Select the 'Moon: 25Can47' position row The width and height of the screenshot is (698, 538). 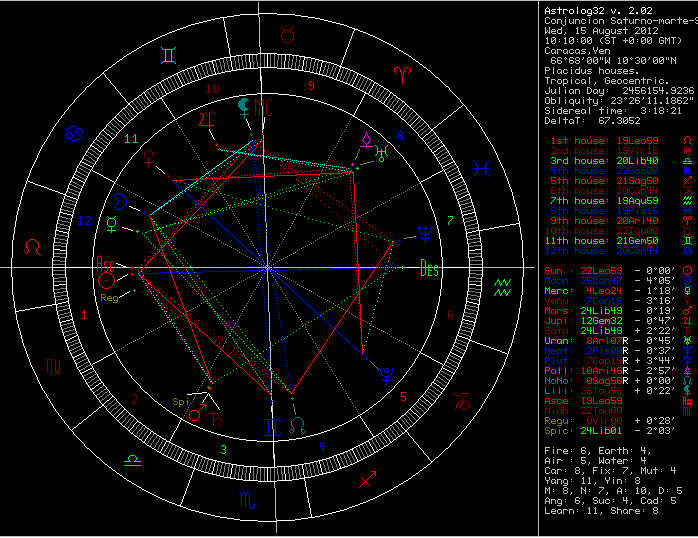[616, 281]
